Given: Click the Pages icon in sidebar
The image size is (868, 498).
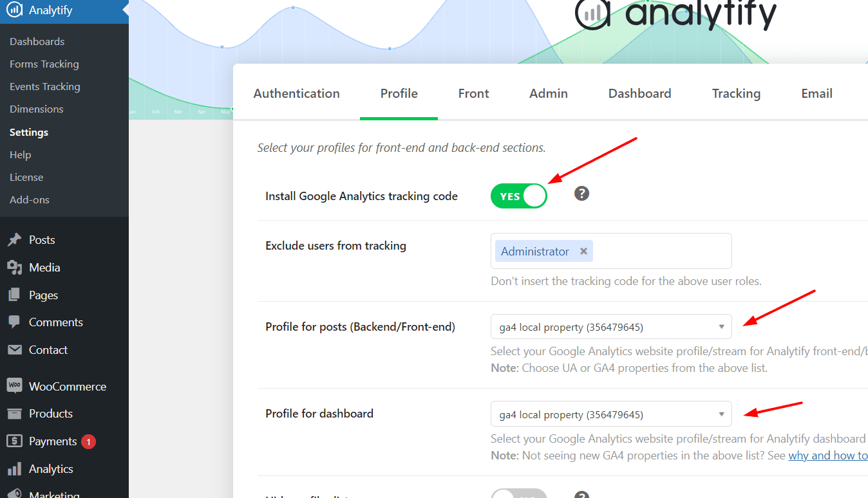Looking at the screenshot, I should (14, 295).
